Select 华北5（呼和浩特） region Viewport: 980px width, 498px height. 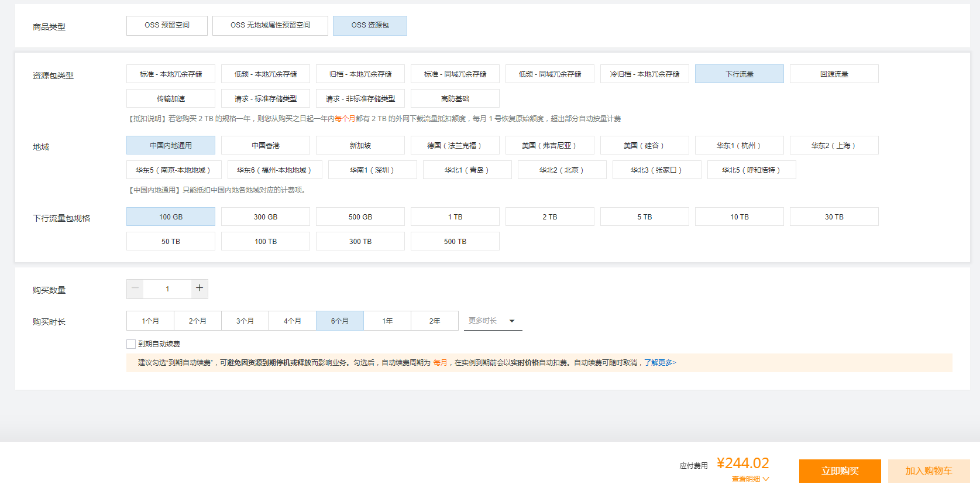(752, 170)
